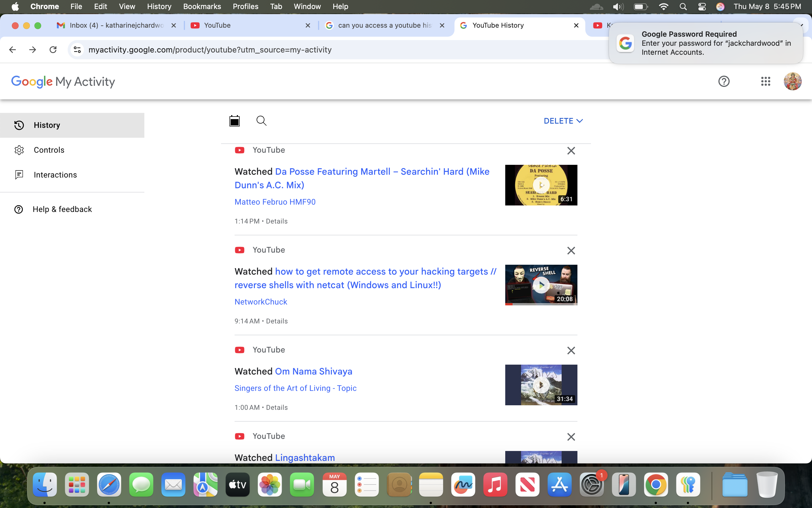812x508 pixels.
Task: Open the Google apps grid icon
Action: 765,81
